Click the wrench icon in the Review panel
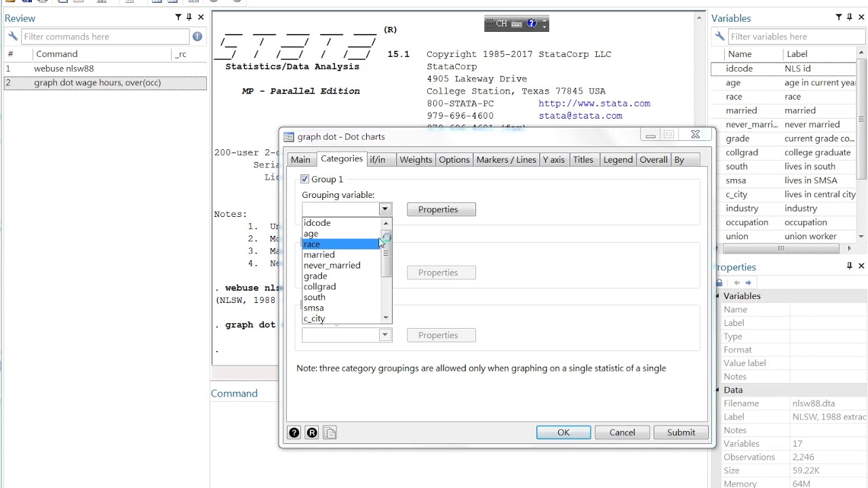This screenshot has height=488, width=868. [13, 37]
